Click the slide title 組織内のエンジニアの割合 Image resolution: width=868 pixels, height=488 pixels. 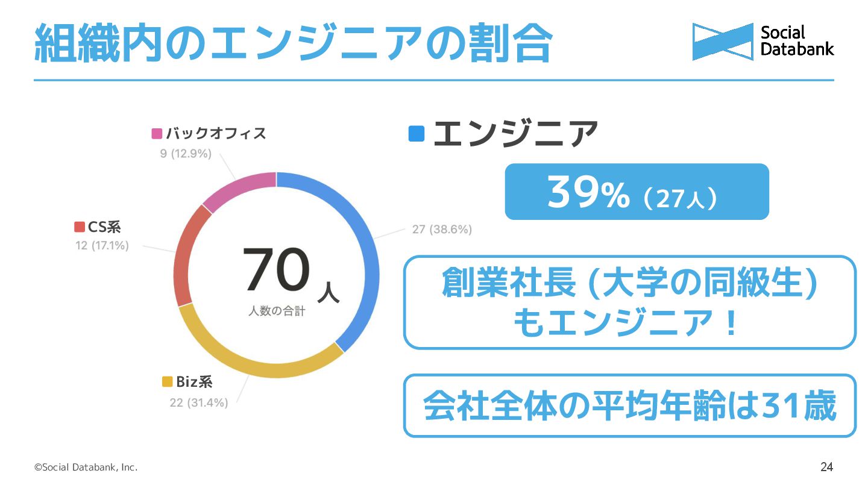[293, 43]
